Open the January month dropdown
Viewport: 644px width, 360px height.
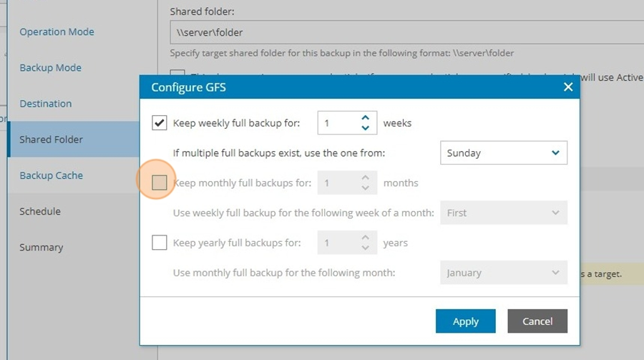pyautogui.click(x=504, y=273)
